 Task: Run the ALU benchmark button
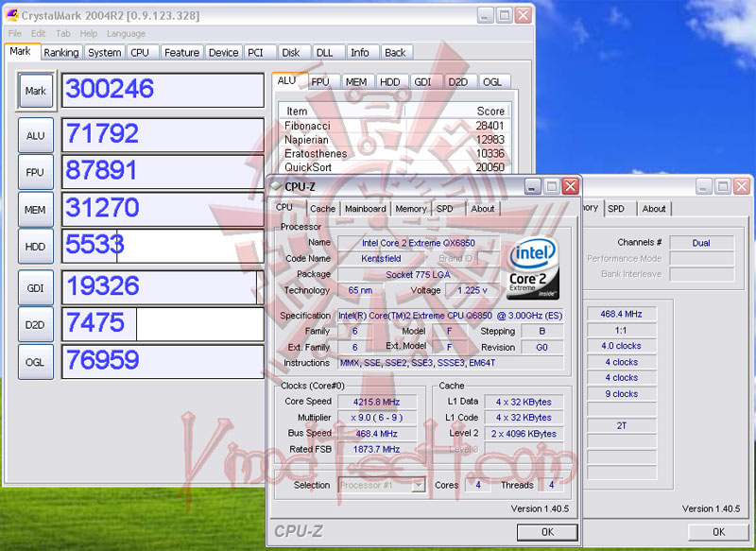click(x=36, y=135)
